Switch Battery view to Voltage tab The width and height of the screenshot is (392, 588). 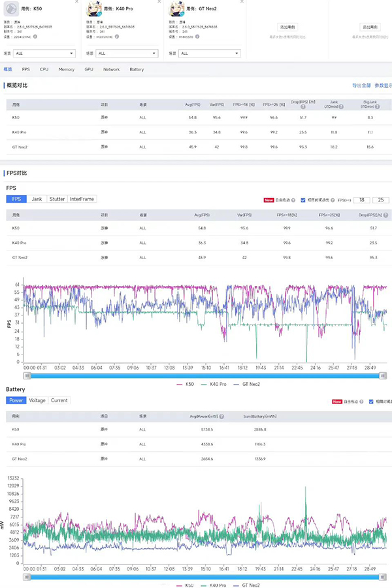(37, 400)
